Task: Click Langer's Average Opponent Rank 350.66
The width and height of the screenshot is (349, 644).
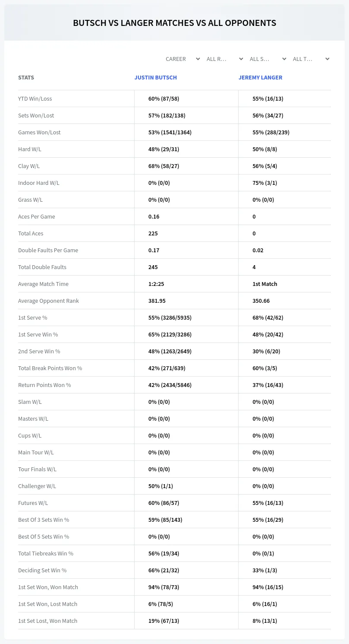Action: [261, 301]
